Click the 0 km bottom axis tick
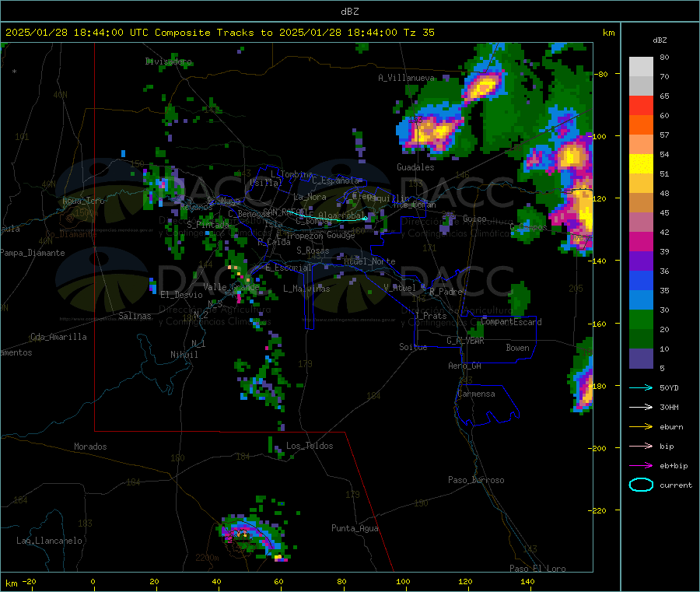This screenshot has width=700, height=592. pos(93,581)
